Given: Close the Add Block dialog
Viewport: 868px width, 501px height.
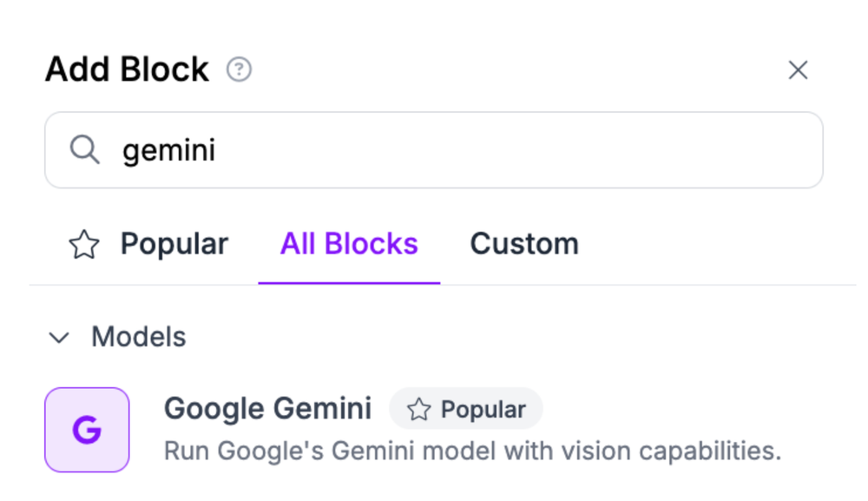Looking at the screenshot, I should coord(798,70).
